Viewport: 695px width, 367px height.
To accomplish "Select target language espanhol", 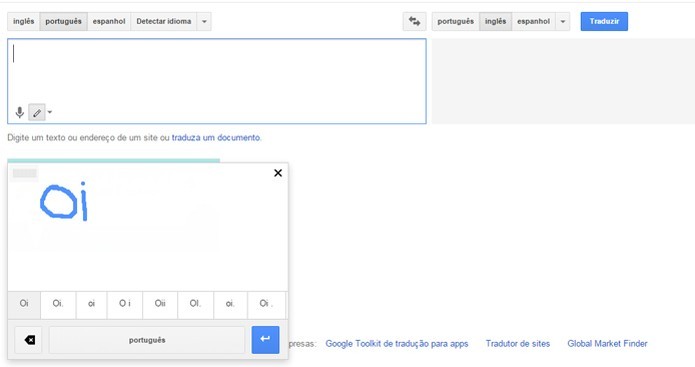I will tap(534, 21).
